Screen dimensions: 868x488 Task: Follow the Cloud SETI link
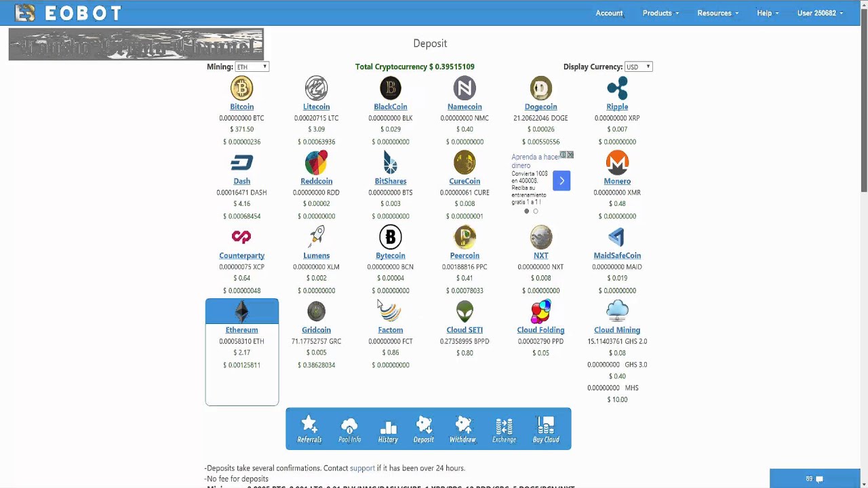coord(465,330)
